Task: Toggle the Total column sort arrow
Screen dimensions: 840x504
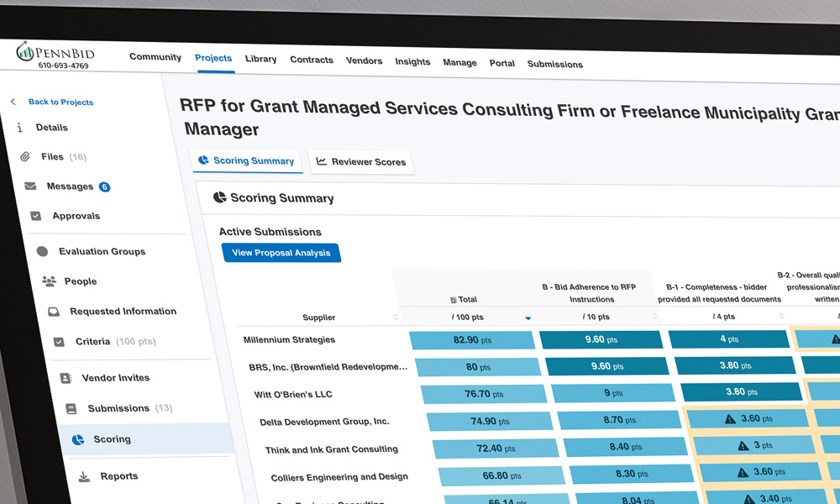Action: pyautogui.click(x=528, y=318)
